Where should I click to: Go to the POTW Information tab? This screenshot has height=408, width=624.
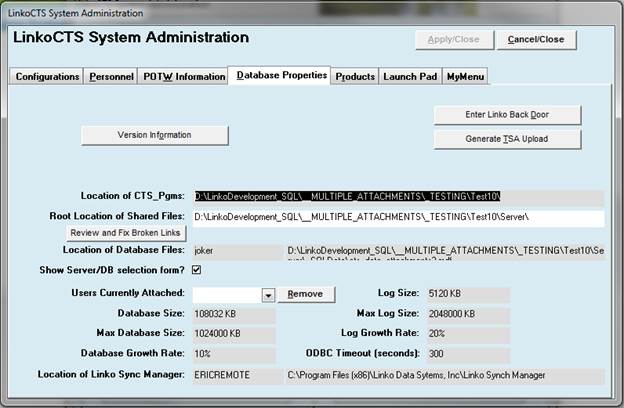(183, 76)
